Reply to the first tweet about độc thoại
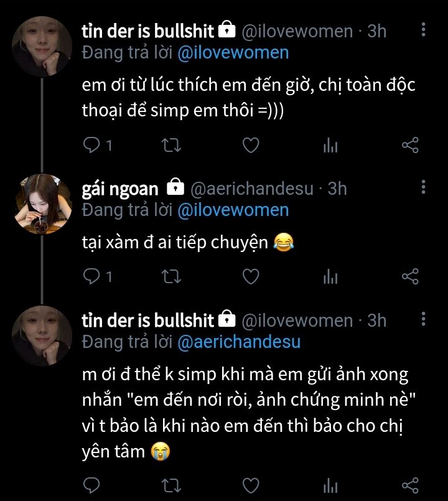The height and width of the screenshot is (501, 448). coord(91,146)
